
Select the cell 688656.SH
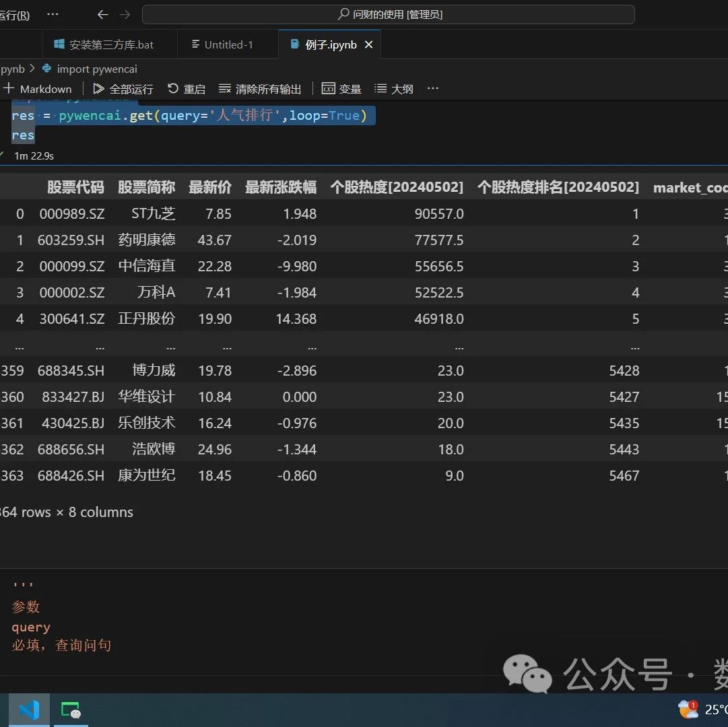pos(71,450)
